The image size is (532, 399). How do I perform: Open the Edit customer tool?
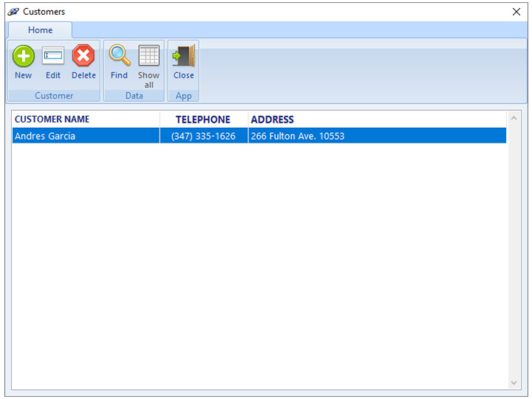53,57
